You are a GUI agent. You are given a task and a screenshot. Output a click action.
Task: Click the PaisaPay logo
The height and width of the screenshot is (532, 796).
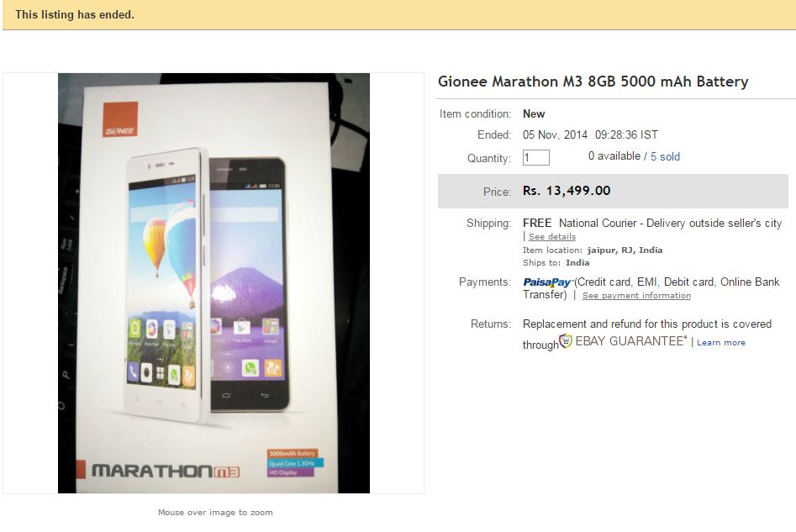[x=547, y=282]
